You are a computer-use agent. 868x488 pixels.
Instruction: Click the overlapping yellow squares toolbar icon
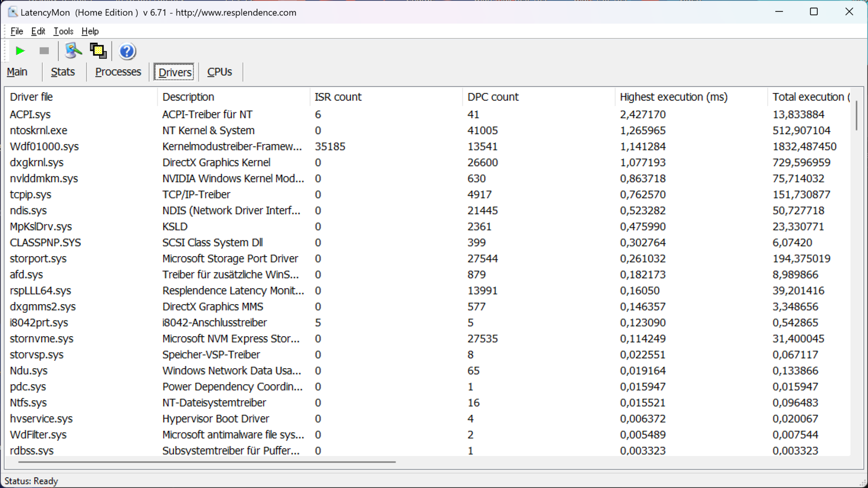[98, 51]
